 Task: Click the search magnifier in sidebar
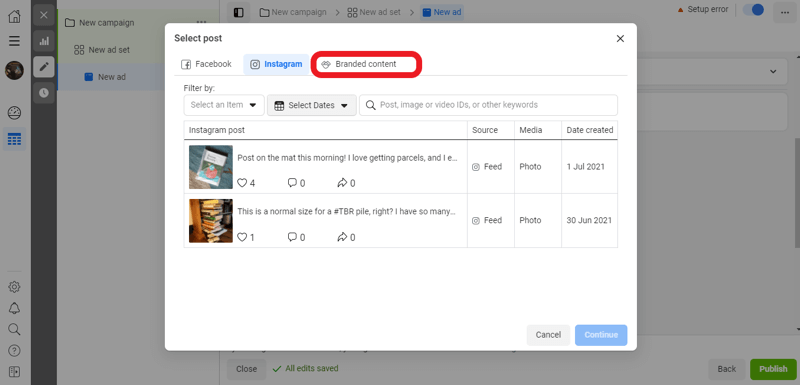coord(14,329)
